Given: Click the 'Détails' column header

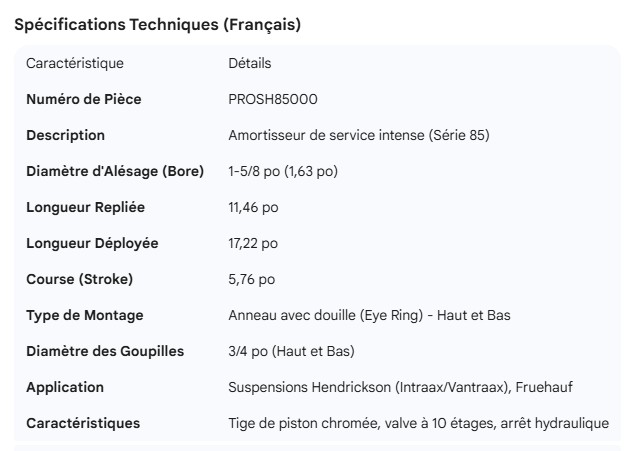Looking at the screenshot, I should [x=250, y=63].
